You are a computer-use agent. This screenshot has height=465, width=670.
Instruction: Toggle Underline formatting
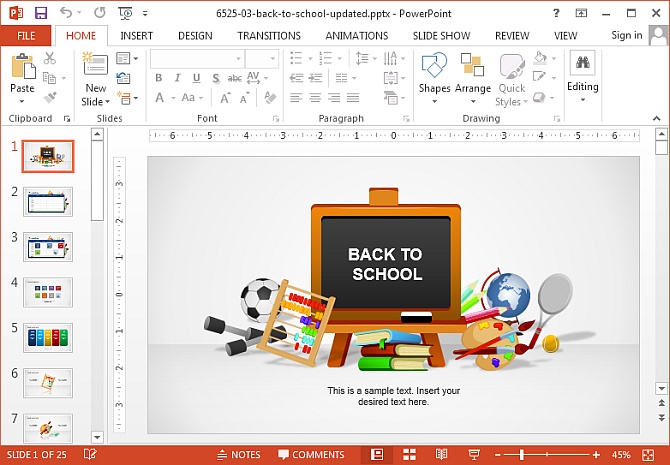coord(196,78)
